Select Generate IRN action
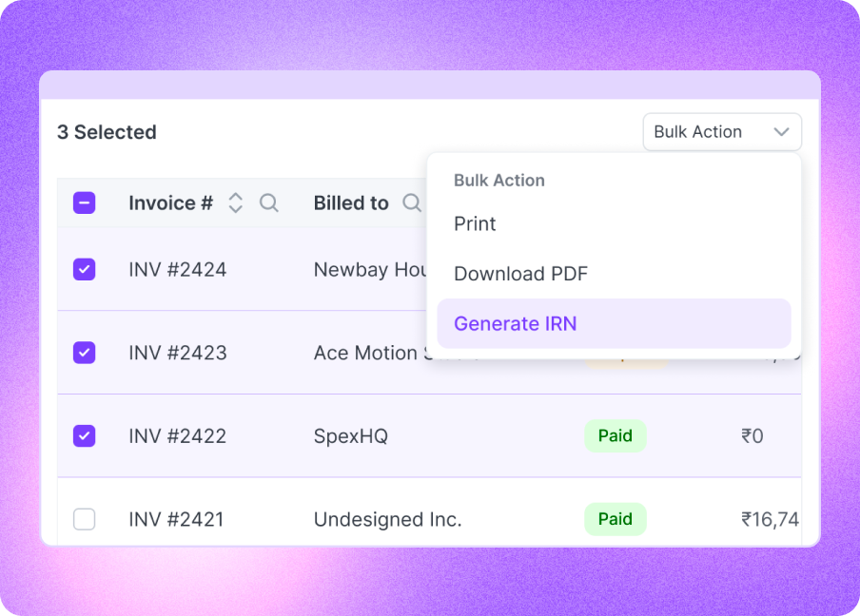This screenshot has width=860, height=616. 515,323
